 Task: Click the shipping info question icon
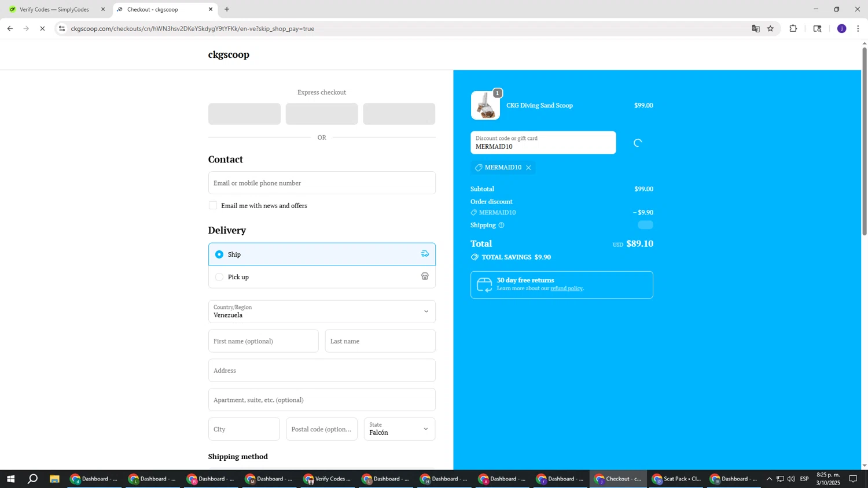click(x=501, y=225)
